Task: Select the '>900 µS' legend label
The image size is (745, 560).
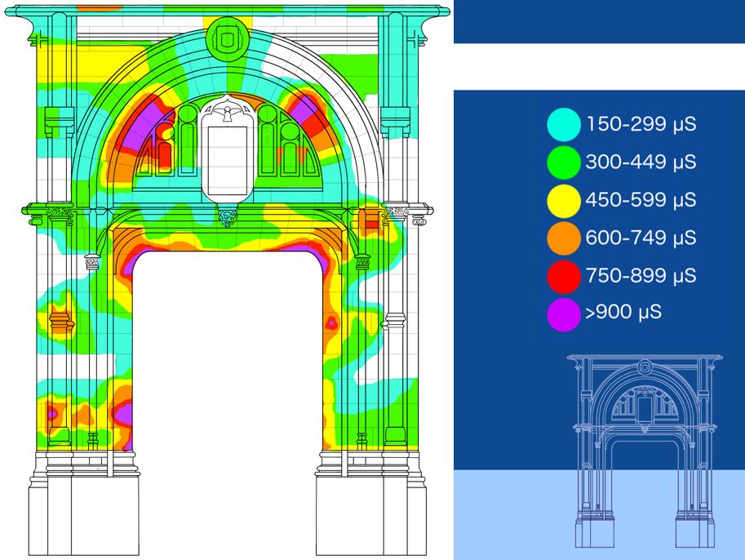Action: [x=623, y=313]
